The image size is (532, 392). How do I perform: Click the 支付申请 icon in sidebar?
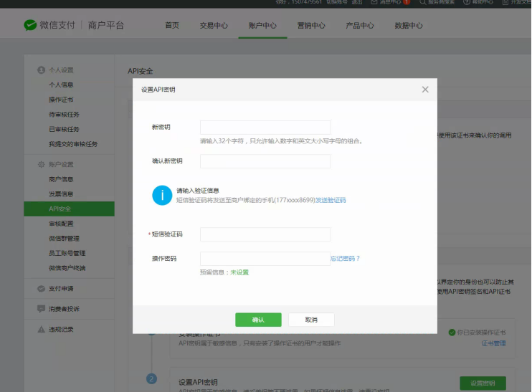coord(42,289)
